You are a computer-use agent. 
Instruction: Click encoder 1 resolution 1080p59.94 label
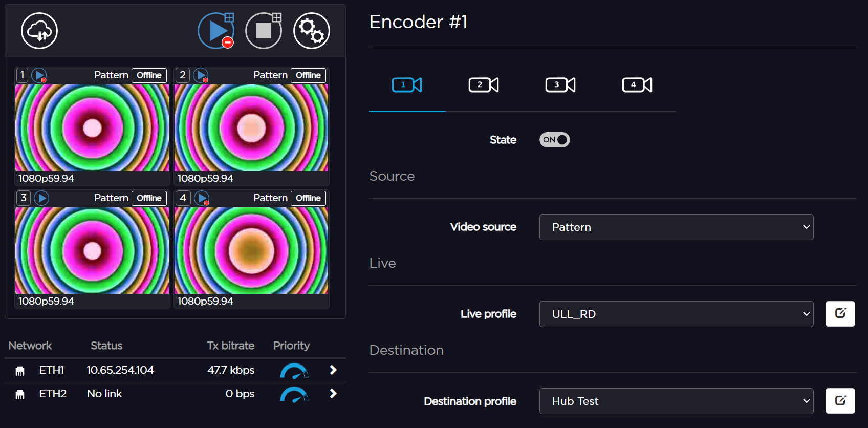(46, 178)
